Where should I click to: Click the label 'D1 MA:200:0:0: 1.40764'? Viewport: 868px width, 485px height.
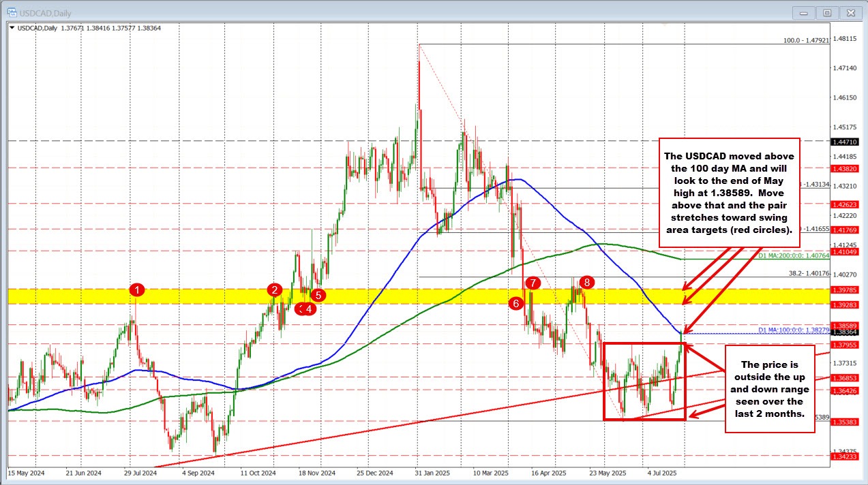point(793,255)
